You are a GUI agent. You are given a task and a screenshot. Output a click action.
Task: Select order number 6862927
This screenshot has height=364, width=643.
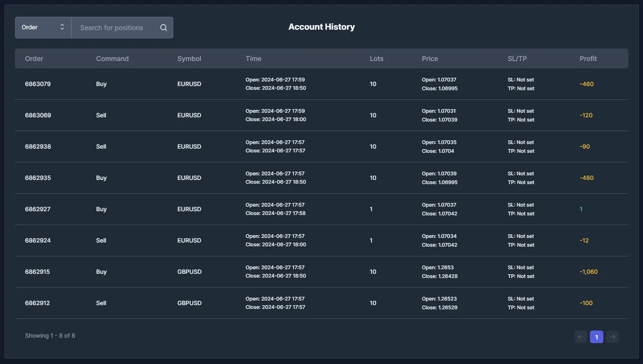pos(38,209)
